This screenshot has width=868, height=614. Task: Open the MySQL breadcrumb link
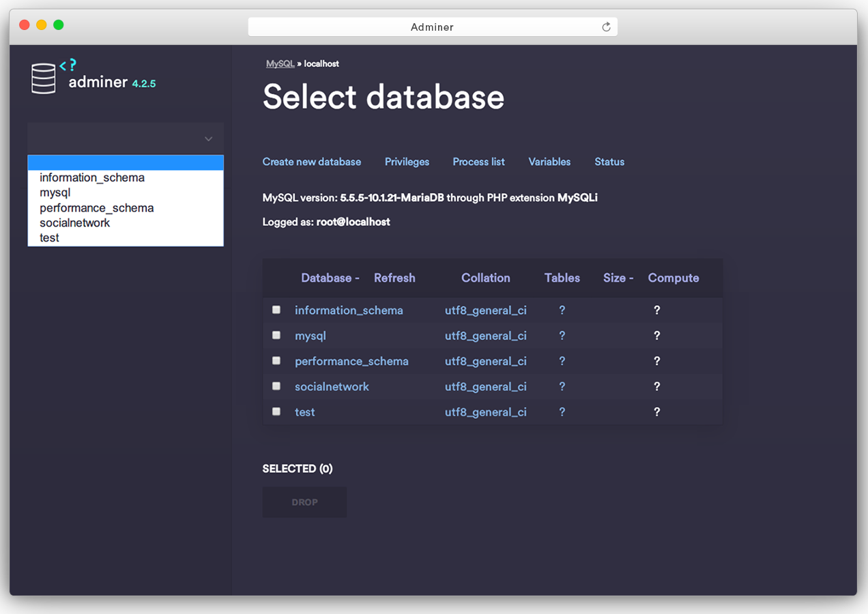click(x=280, y=63)
